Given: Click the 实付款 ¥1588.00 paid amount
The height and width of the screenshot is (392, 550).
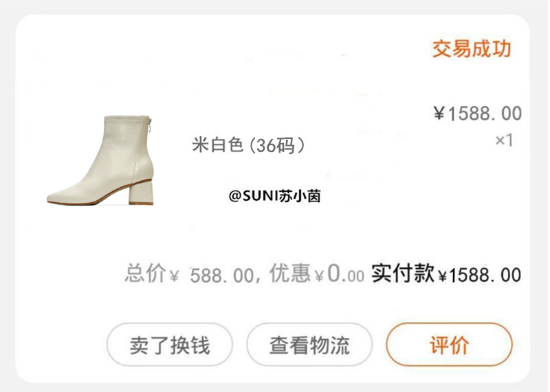Looking at the screenshot, I should pos(446,274).
